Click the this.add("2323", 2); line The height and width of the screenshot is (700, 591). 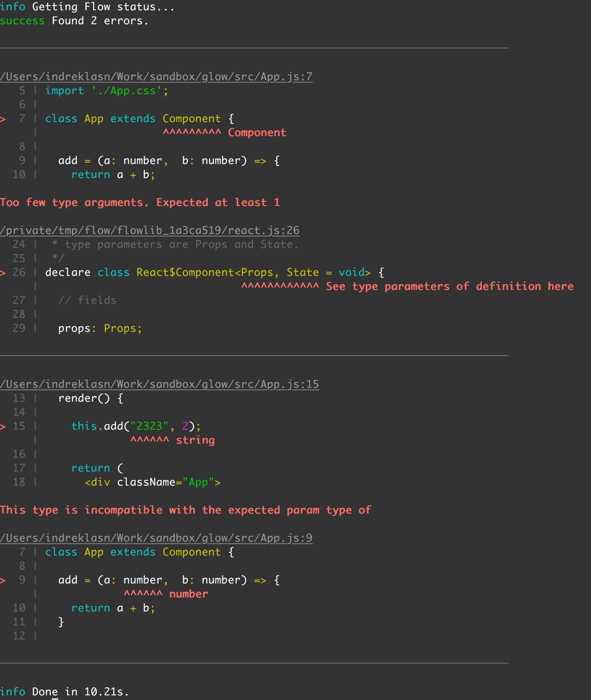tap(136, 426)
